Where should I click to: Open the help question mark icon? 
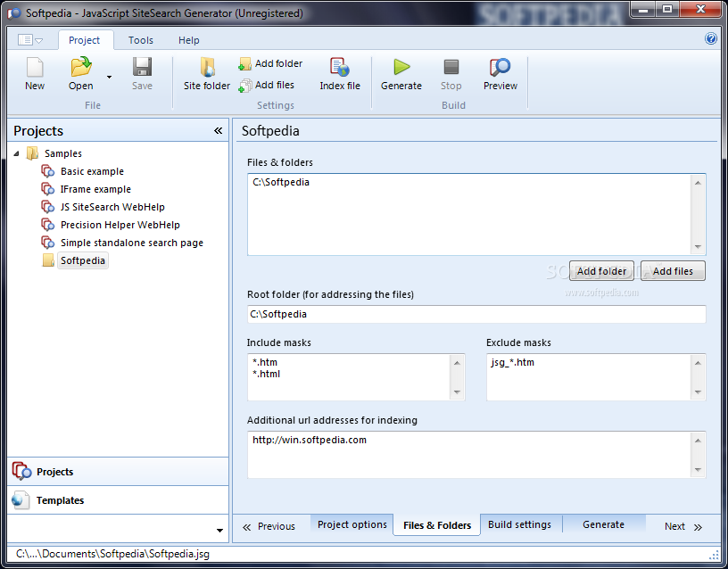pyautogui.click(x=710, y=38)
